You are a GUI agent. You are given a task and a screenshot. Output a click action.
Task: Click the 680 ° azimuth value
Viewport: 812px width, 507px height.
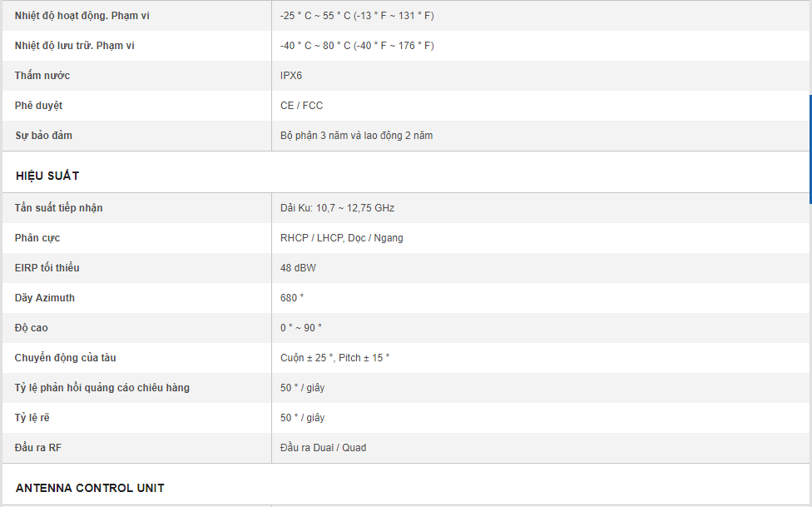[x=292, y=298]
